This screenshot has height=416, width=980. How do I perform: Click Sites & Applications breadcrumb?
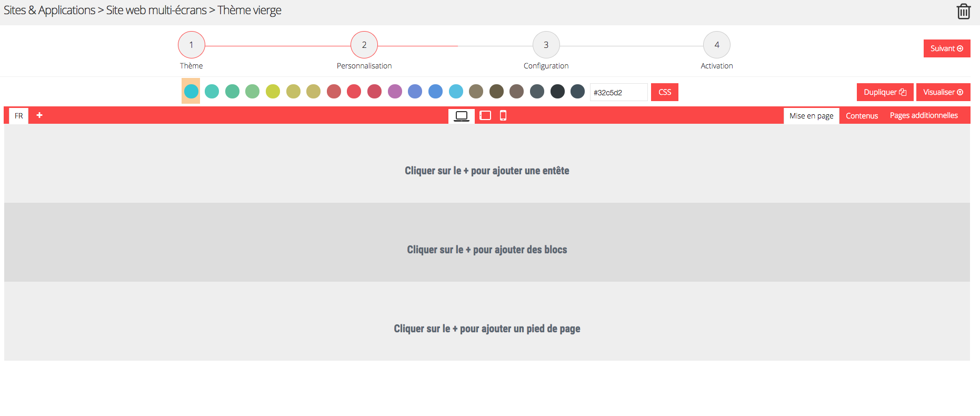(x=49, y=10)
